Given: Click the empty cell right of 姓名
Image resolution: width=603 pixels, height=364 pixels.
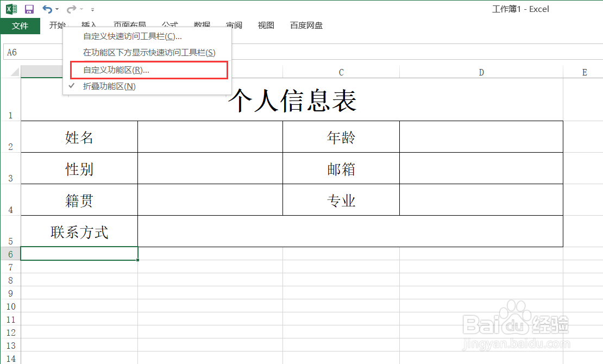Looking at the screenshot, I should tap(210, 137).
